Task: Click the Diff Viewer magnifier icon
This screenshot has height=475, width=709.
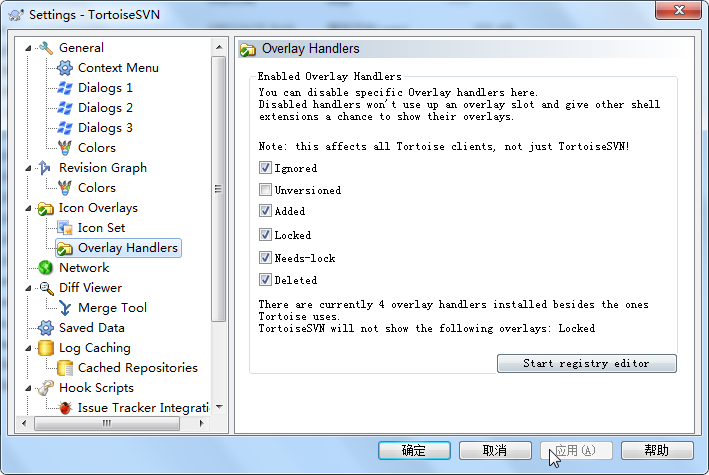Action: click(46, 288)
